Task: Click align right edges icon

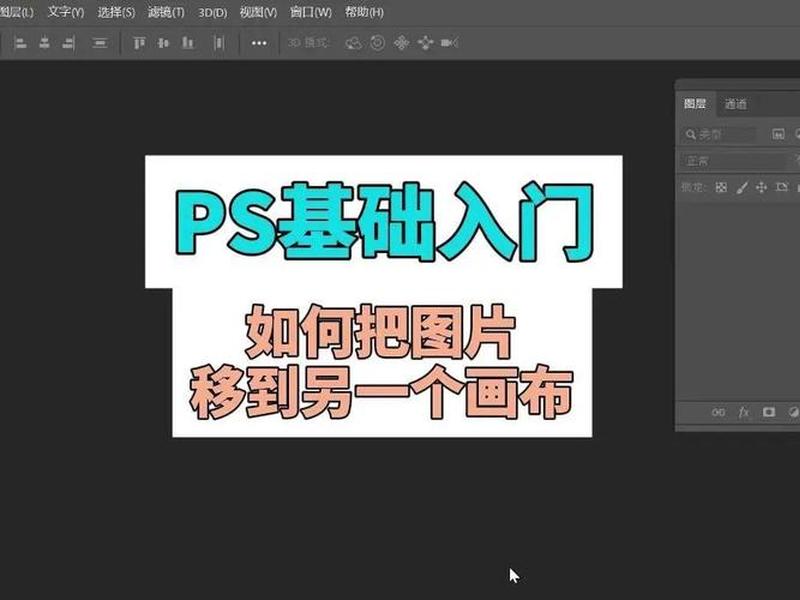Action: [x=69, y=43]
